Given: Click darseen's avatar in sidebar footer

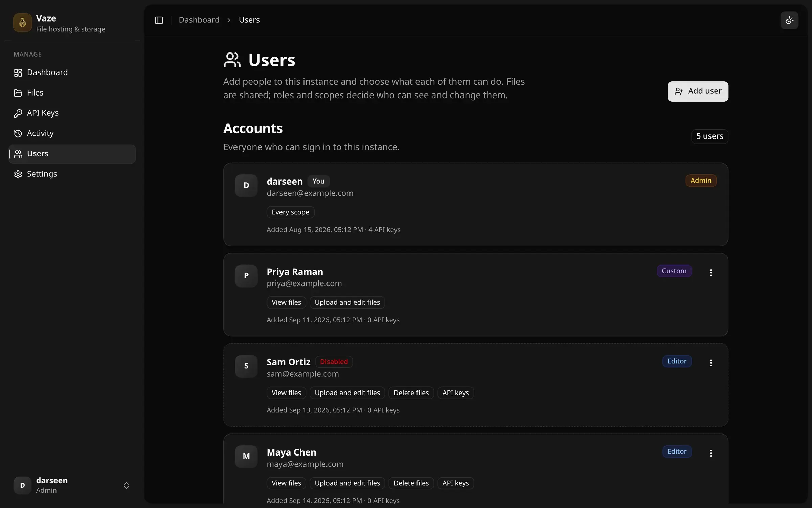Looking at the screenshot, I should pyautogui.click(x=22, y=485).
